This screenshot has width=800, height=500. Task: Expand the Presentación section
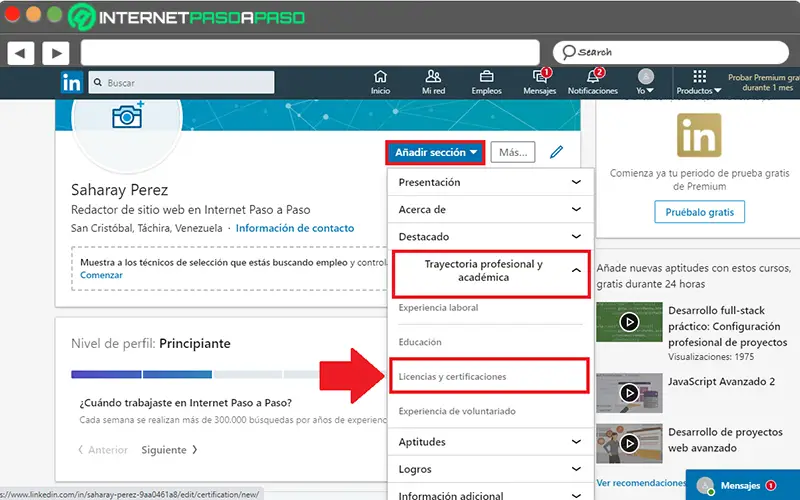(x=490, y=182)
